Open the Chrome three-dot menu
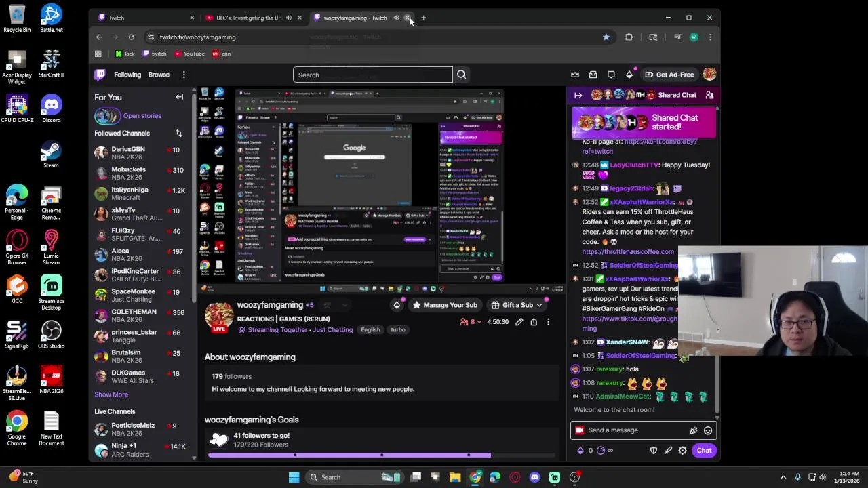The width and height of the screenshot is (868, 488). tap(709, 37)
